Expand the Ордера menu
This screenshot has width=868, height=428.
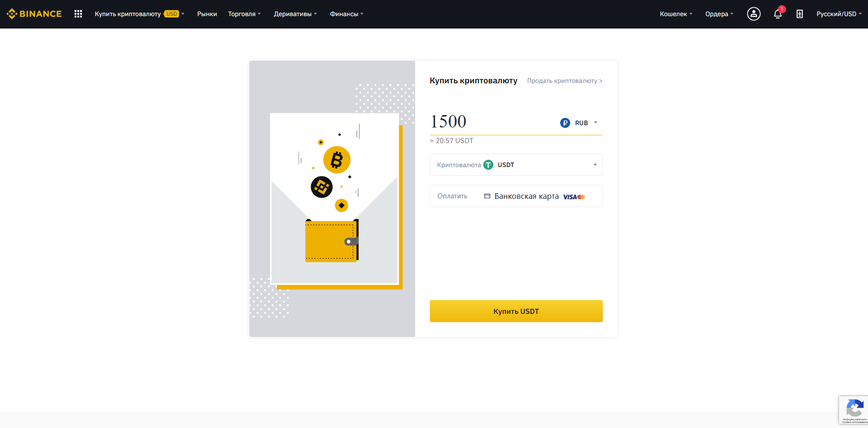click(719, 14)
